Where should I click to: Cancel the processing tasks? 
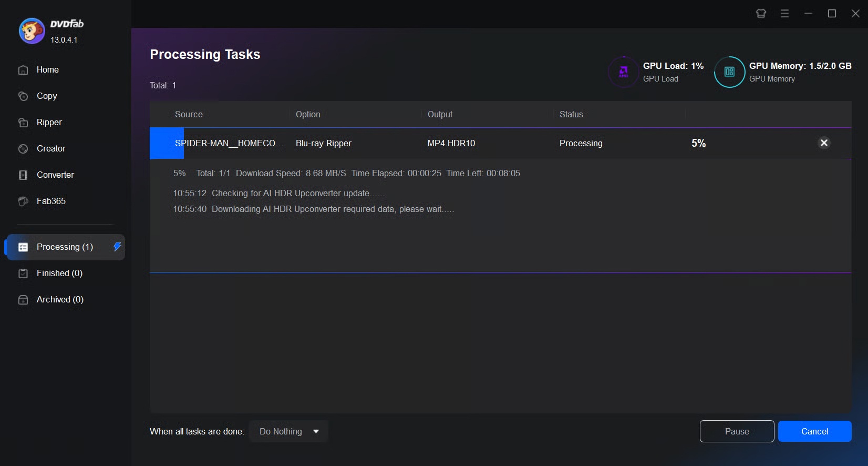tap(814, 432)
